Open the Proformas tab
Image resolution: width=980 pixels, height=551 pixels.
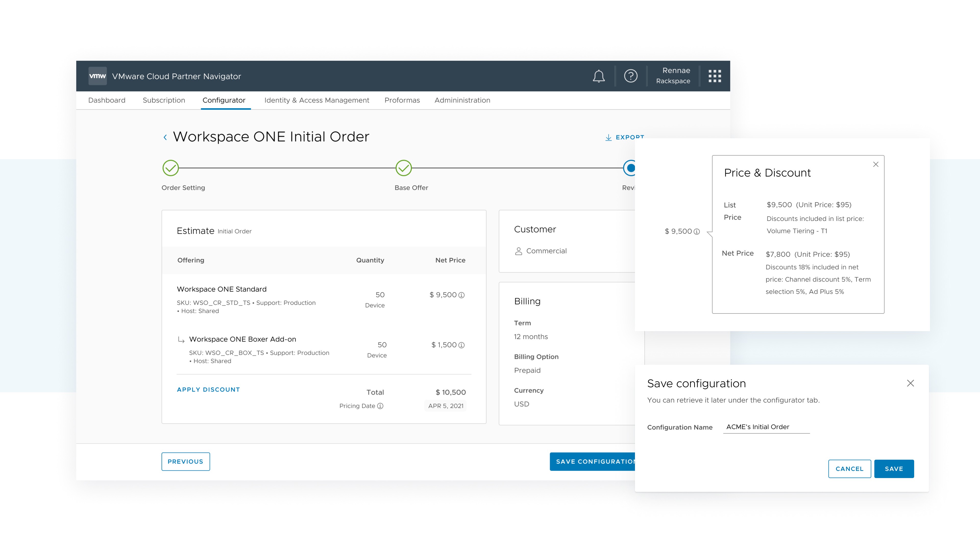click(x=402, y=101)
